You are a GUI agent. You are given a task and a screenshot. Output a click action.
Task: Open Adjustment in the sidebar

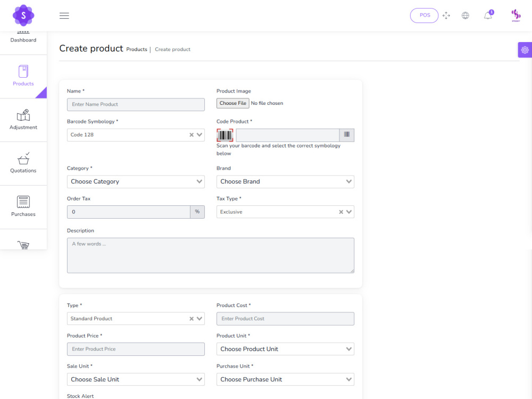click(x=23, y=120)
